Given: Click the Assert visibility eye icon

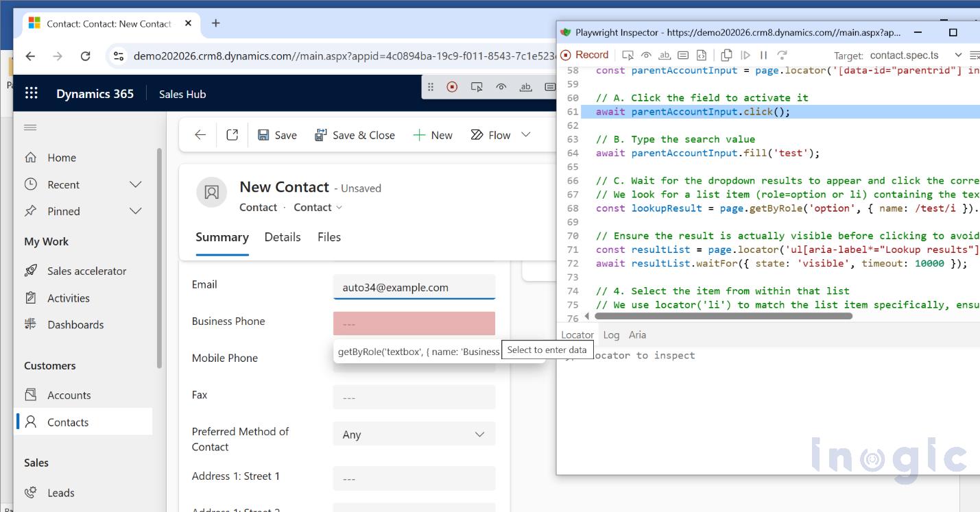Looking at the screenshot, I should pos(646,54).
